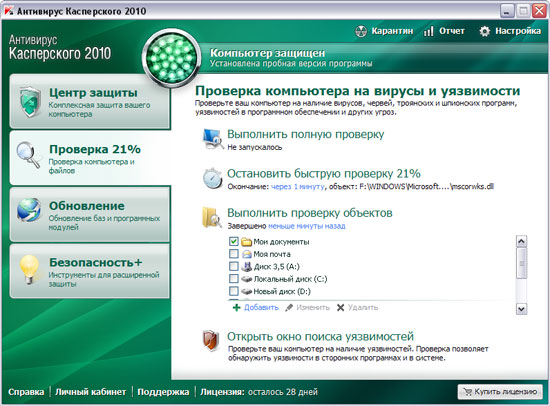This screenshot has height=406, width=550.
Task: Click the scan object list scrollbar thumb
Action: pos(521,263)
